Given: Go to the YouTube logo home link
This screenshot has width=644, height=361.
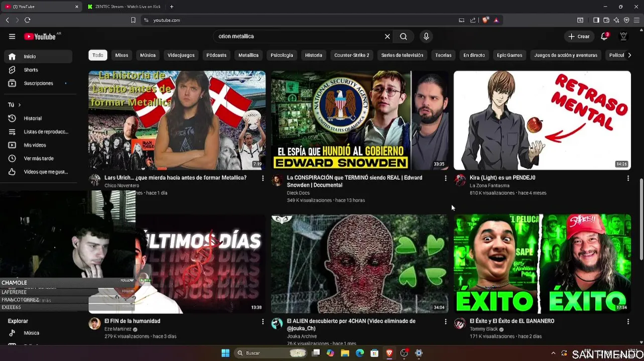Looking at the screenshot, I should (x=40, y=37).
